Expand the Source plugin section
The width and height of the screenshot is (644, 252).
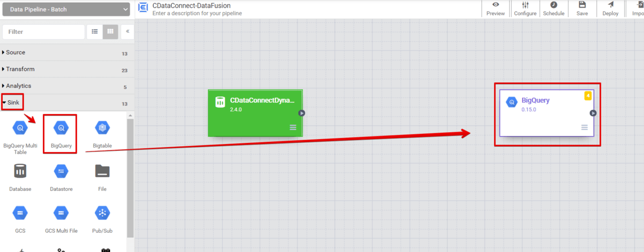(66, 53)
